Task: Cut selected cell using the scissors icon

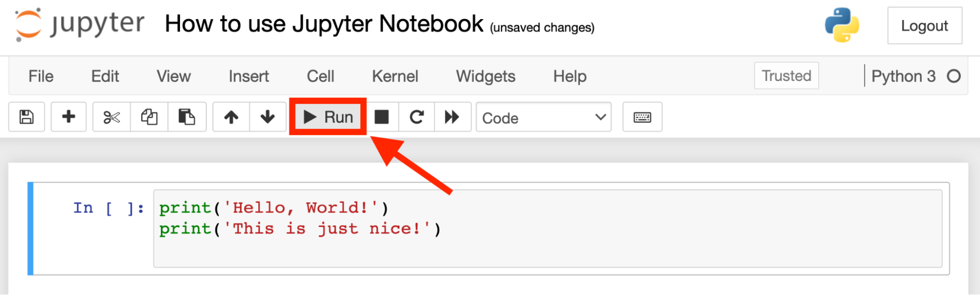Action: click(x=111, y=117)
